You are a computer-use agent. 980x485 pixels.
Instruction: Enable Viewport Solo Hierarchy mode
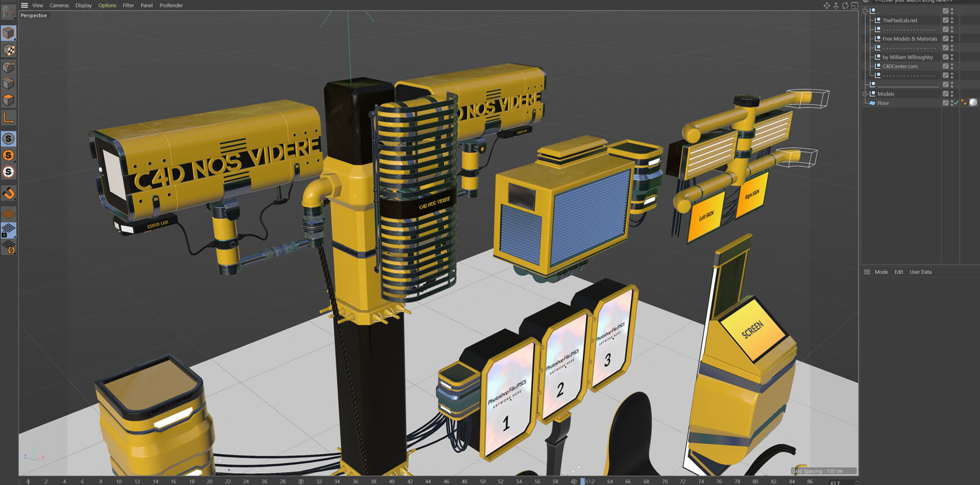(x=8, y=172)
